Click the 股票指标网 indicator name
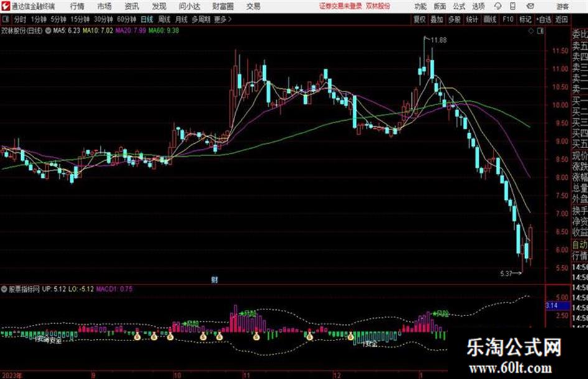Image resolution: width=588 pixels, height=379 pixels. tap(24, 289)
